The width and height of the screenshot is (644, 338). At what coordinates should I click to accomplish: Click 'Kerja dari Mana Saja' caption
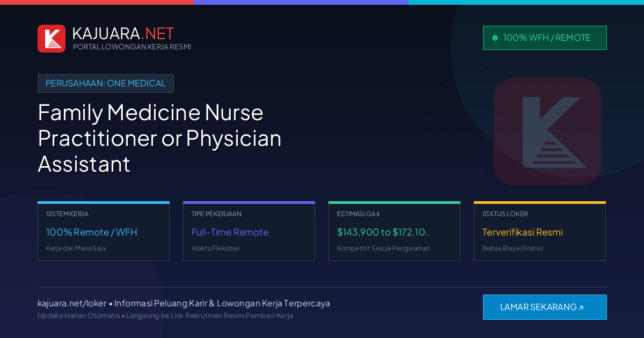(76, 248)
